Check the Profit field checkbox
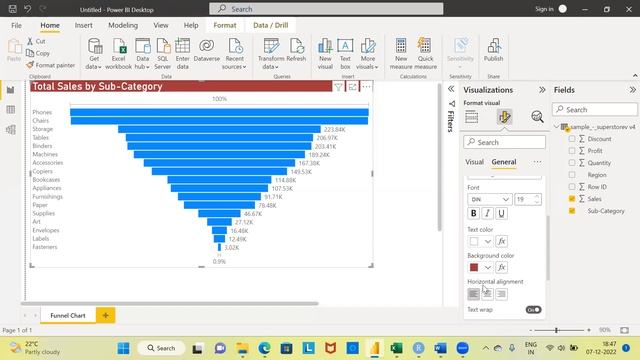The height and width of the screenshot is (360, 640). coord(572,151)
